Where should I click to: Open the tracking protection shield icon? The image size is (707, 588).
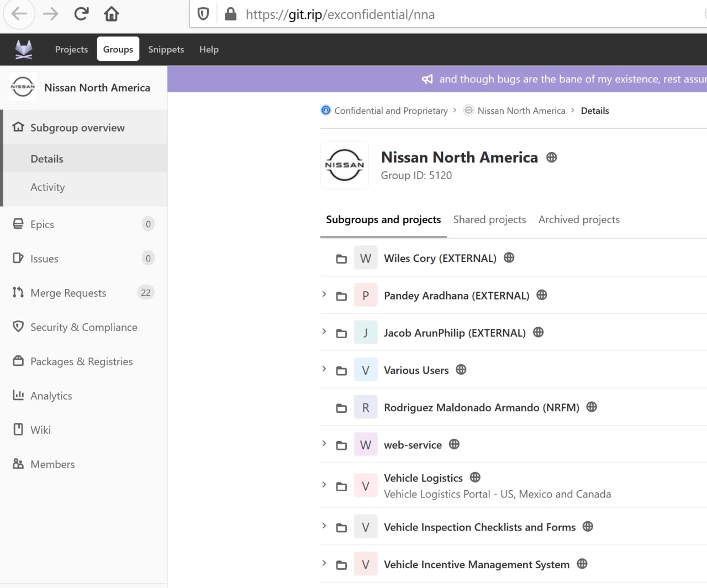[203, 14]
